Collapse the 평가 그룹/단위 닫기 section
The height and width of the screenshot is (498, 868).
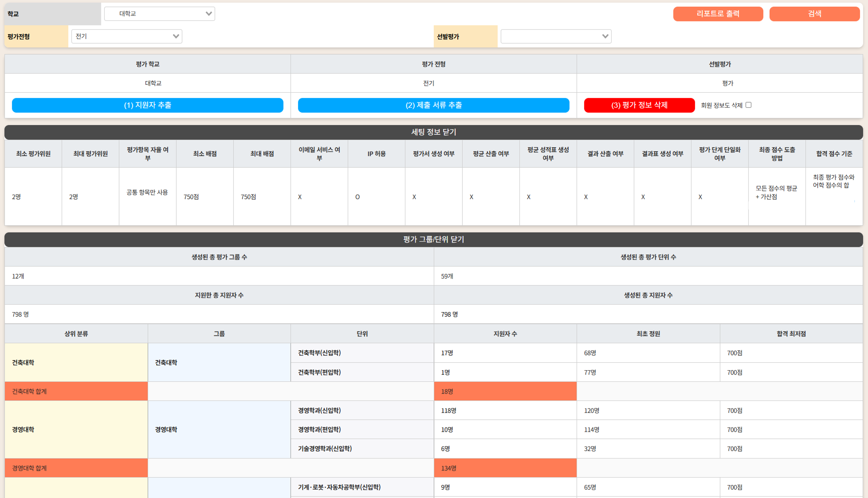point(433,239)
